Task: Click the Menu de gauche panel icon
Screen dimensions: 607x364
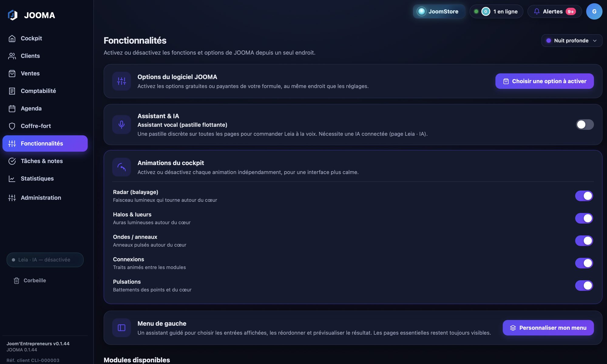Action: (x=121, y=328)
